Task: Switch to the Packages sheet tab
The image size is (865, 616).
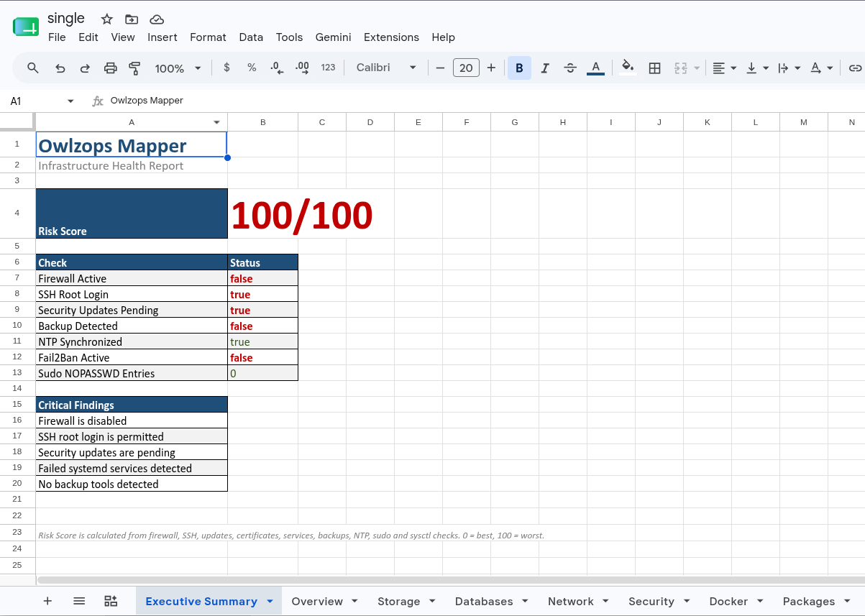Action: pyautogui.click(x=808, y=601)
